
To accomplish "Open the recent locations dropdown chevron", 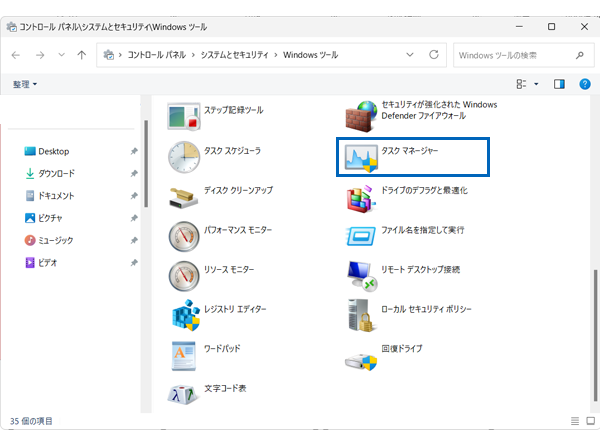I will pos(61,55).
